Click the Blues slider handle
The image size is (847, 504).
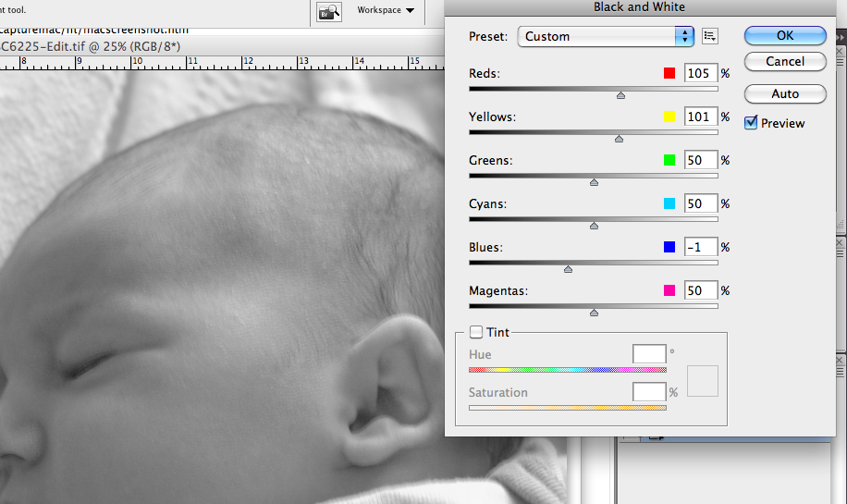(569, 269)
